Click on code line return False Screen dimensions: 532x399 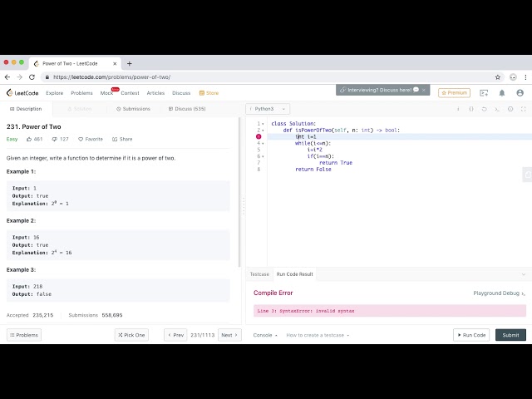[x=313, y=170]
